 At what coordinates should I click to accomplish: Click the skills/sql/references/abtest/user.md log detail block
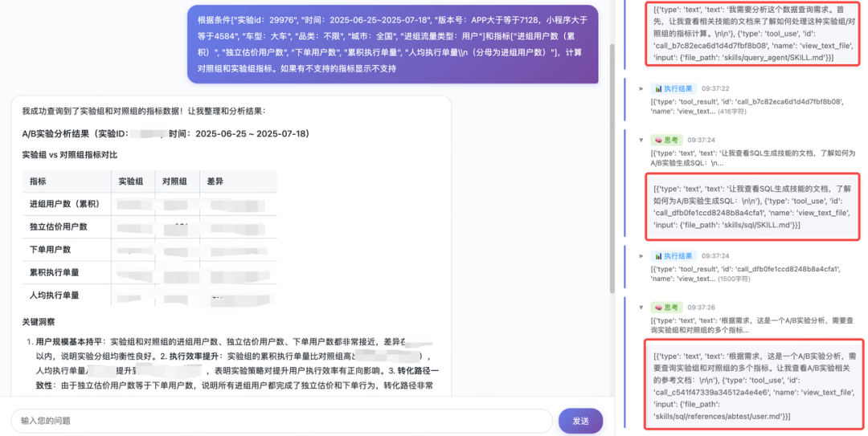pyautogui.click(x=753, y=385)
